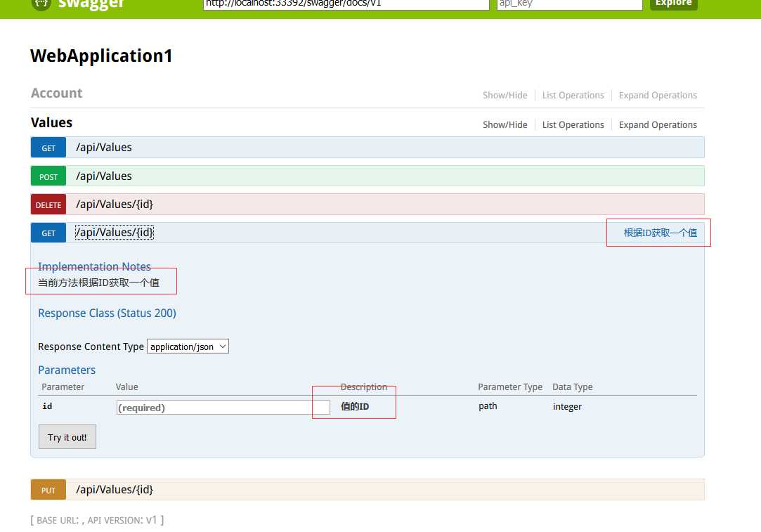Click the integer data type text

point(567,407)
